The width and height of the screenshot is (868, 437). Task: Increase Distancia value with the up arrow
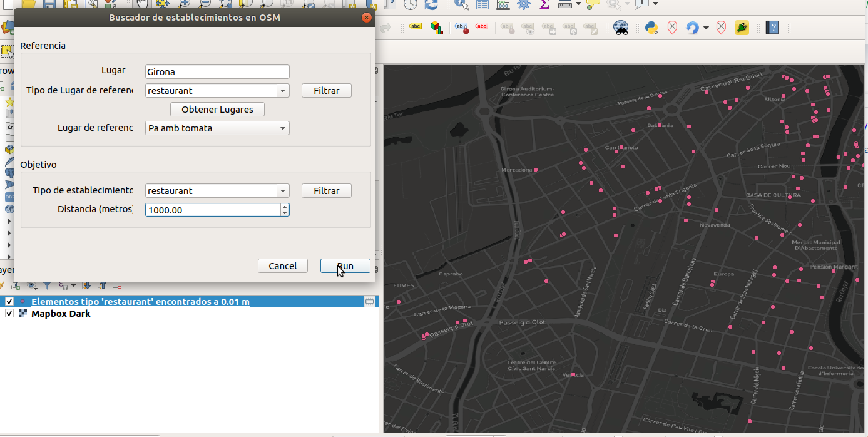285,207
